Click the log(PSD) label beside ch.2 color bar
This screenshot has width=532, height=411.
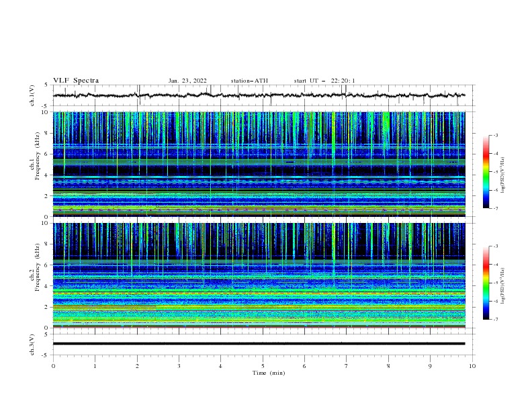502,286
